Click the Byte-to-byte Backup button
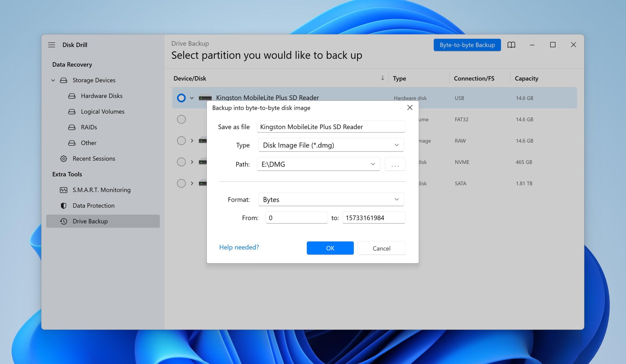The height and width of the screenshot is (364, 626). pyautogui.click(x=467, y=45)
